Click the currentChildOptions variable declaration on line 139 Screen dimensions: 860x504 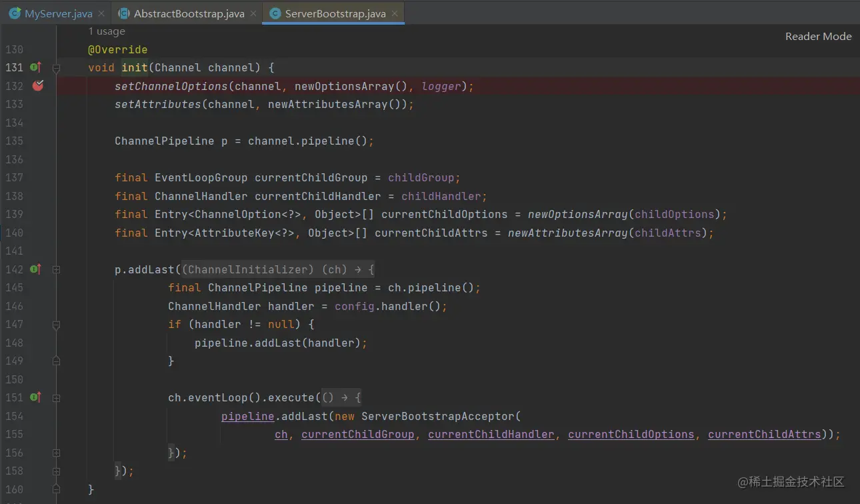tap(445, 214)
